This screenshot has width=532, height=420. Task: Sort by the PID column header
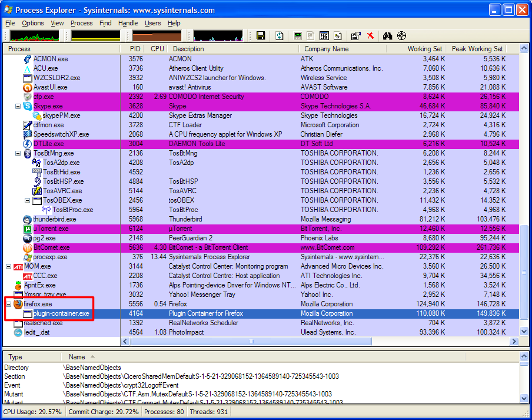132,49
